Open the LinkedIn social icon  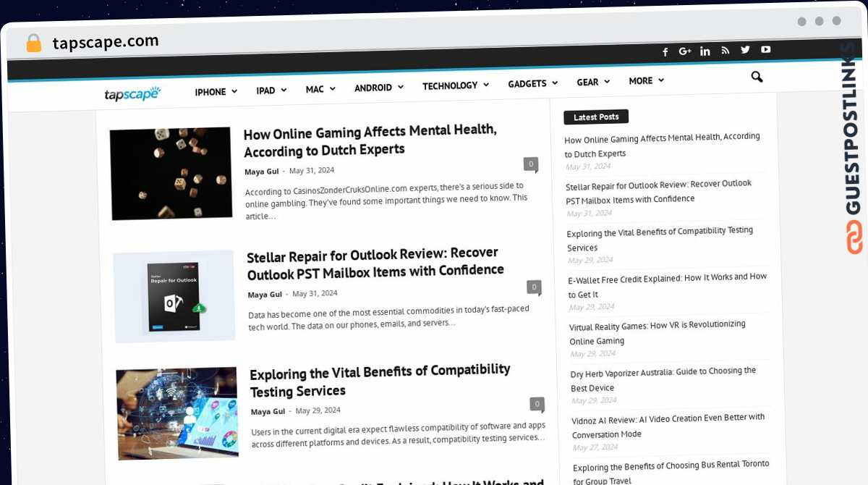tap(705, 51)
